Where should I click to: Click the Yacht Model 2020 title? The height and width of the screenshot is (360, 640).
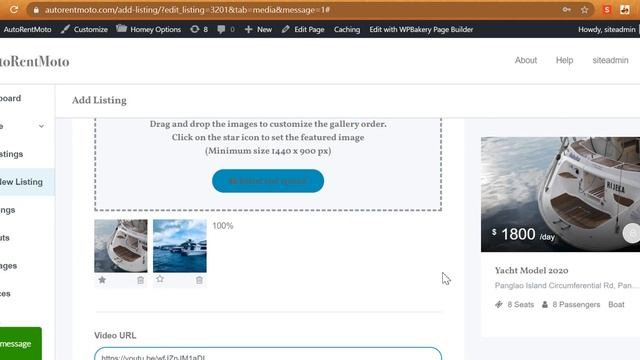click(531, 271)
